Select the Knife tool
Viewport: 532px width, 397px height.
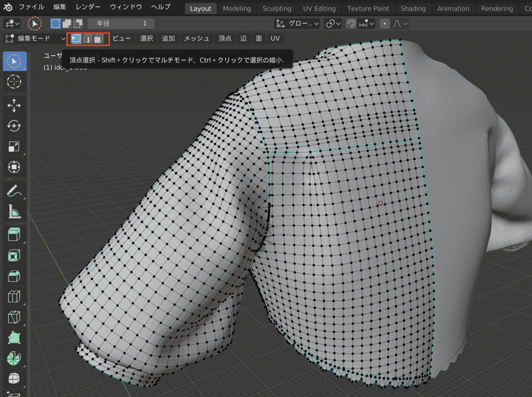pyautogui.click(x=14, y=317)
